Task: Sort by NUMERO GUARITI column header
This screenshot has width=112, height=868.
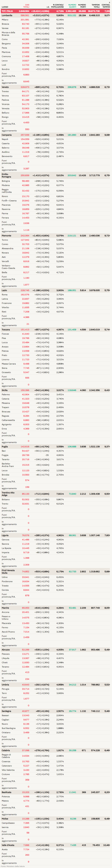Action: 72,6
